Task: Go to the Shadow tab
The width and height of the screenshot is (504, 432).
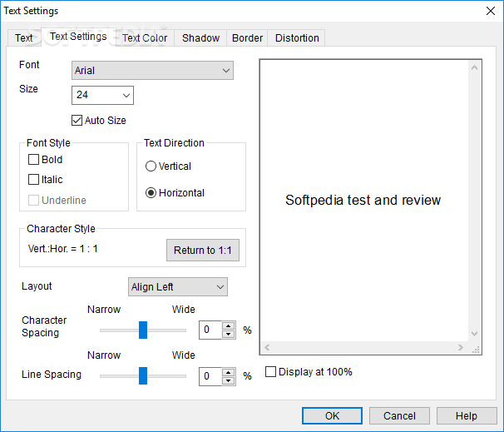Action: tap(200, 38)
